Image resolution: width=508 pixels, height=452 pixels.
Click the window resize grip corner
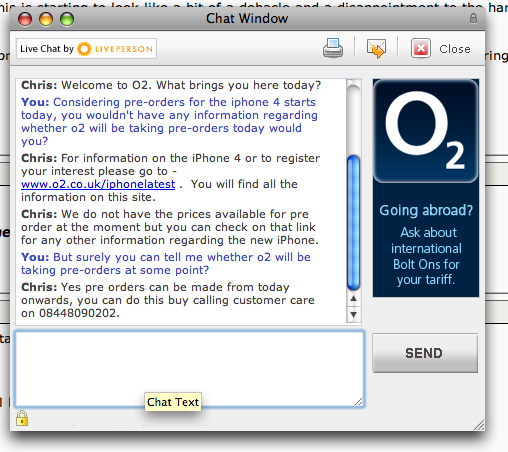tap(479, 425)
